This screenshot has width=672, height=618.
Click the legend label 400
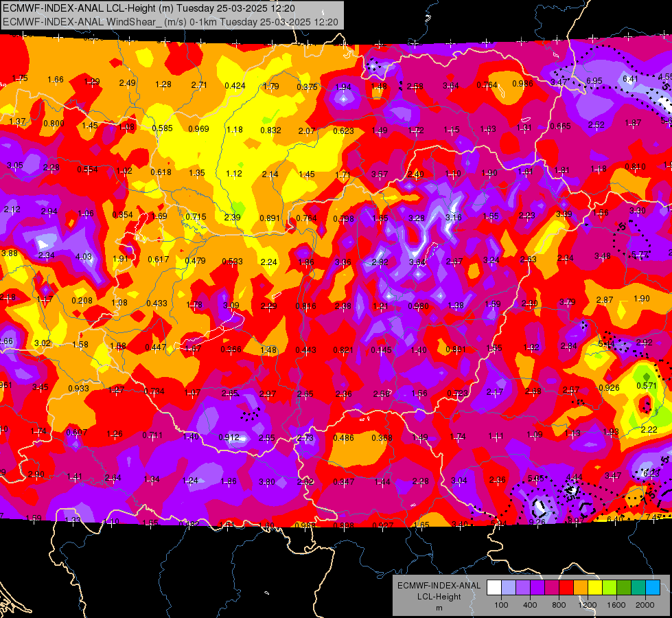coord(530,605)
